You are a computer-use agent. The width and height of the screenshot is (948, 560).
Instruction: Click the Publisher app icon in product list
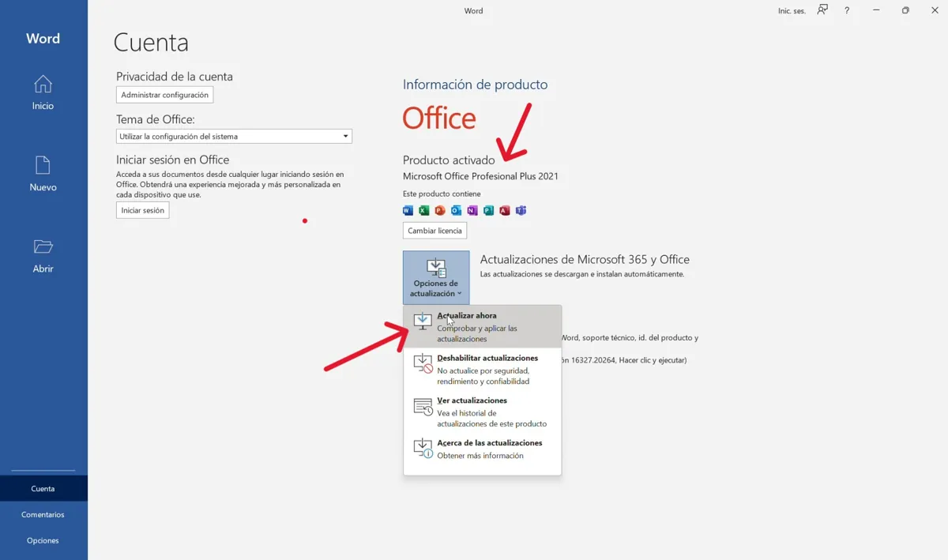pyautogui.click(x=488, y=210)
